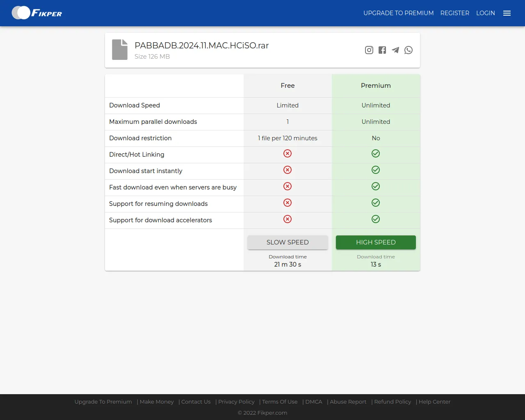This screenshot has height=420, width=525.
Task: Click the Fikper logo
Action: [x=37, y=13]
